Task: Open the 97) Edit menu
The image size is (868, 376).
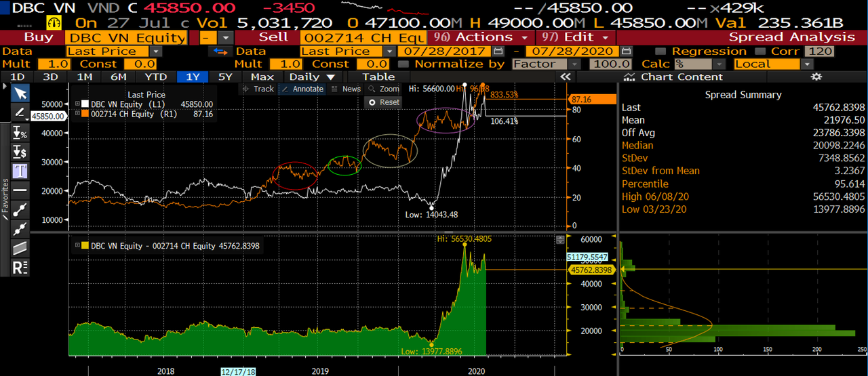Action: 576,38
